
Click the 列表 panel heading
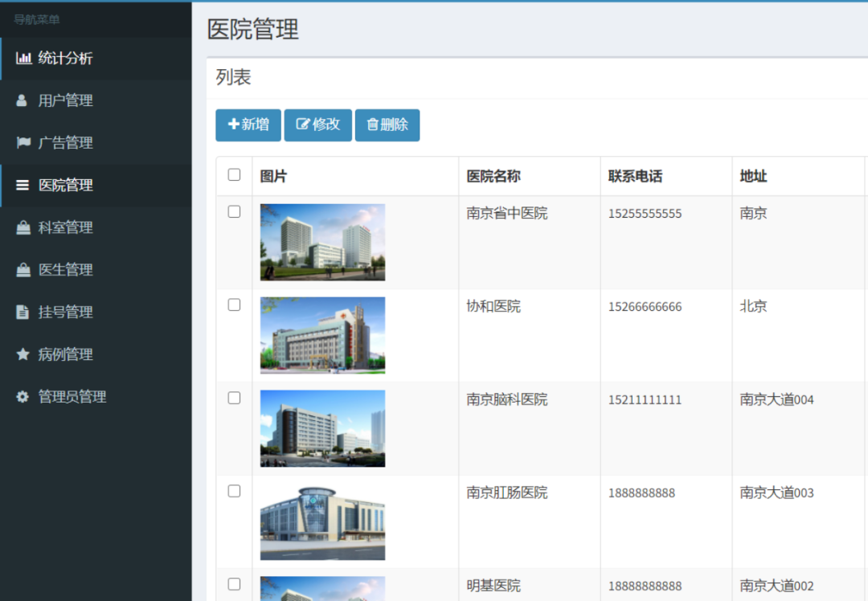[x=233, y=77]
